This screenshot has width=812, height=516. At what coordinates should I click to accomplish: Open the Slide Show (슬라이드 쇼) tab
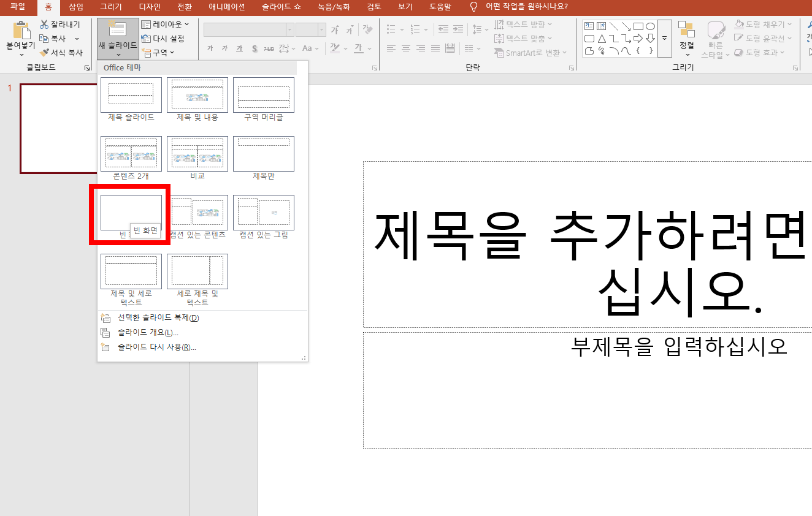[x=283, y=7]
